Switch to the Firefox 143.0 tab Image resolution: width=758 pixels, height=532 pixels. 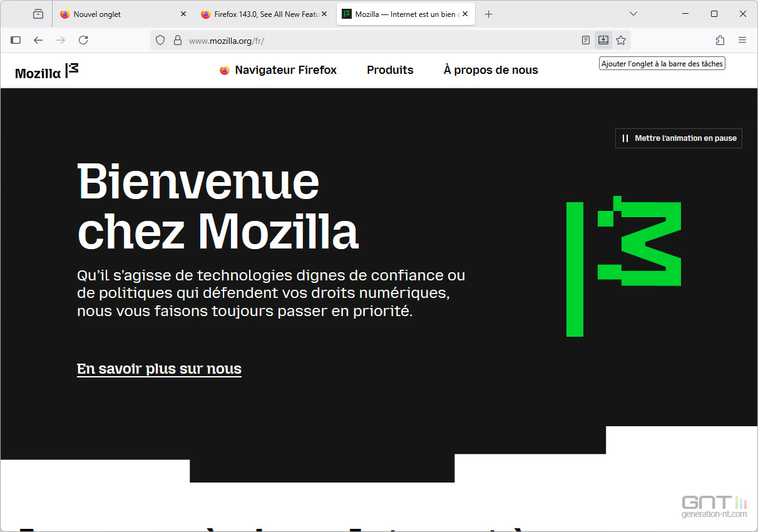coord(264,14)
